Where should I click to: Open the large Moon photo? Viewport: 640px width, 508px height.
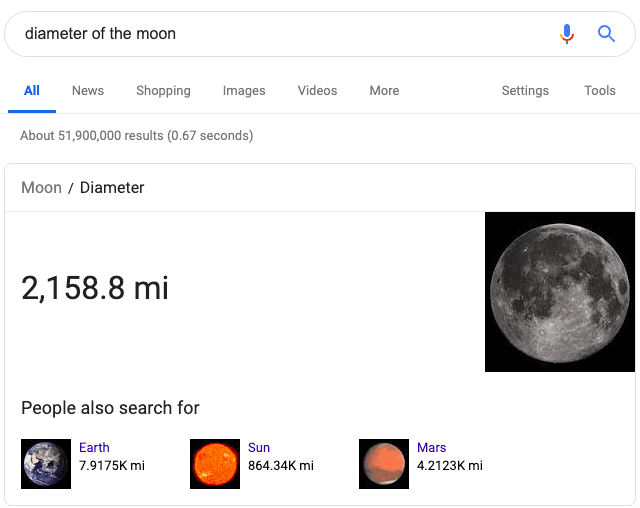(x=559, y=291)
